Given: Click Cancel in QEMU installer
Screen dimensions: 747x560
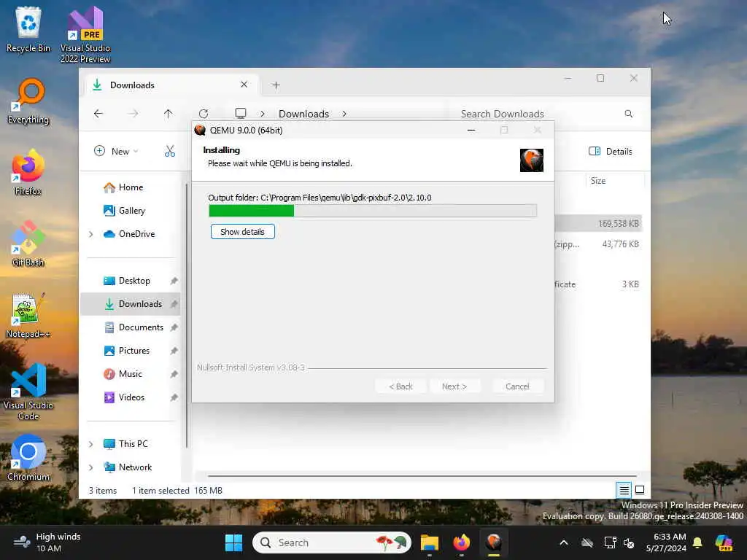Looking at the screenshot, I should pyautogui.click(x=517, y=386).
